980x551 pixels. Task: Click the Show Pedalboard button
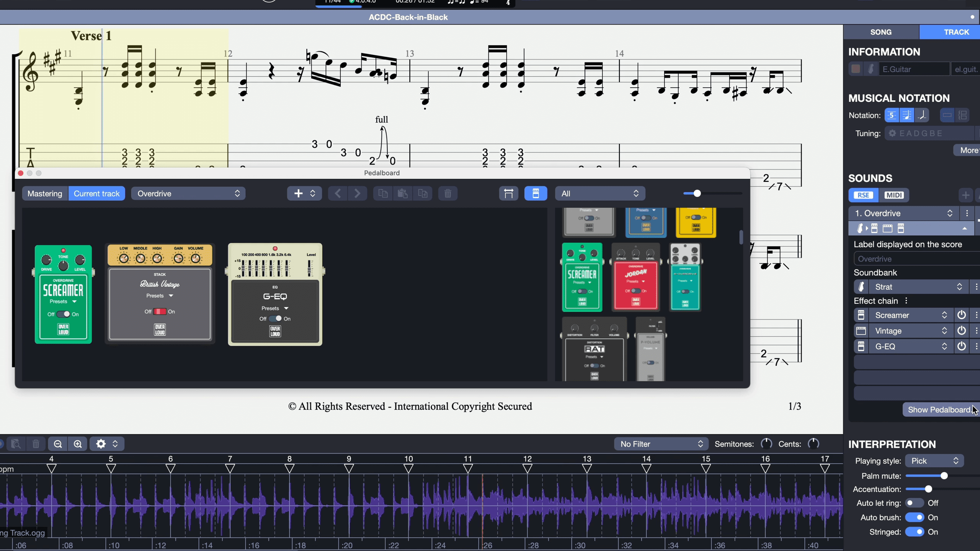point(939,410)
